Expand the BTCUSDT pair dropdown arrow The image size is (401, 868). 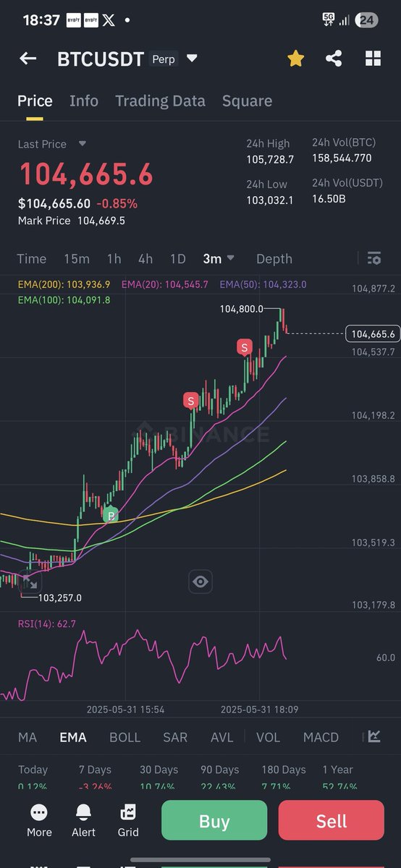[x=192, y=59]
